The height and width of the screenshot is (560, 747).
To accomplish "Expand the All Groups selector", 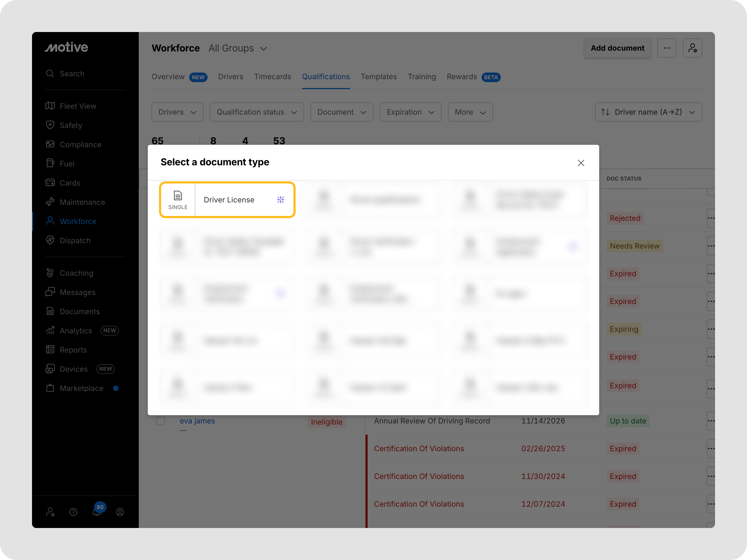I will click(238, 48).
